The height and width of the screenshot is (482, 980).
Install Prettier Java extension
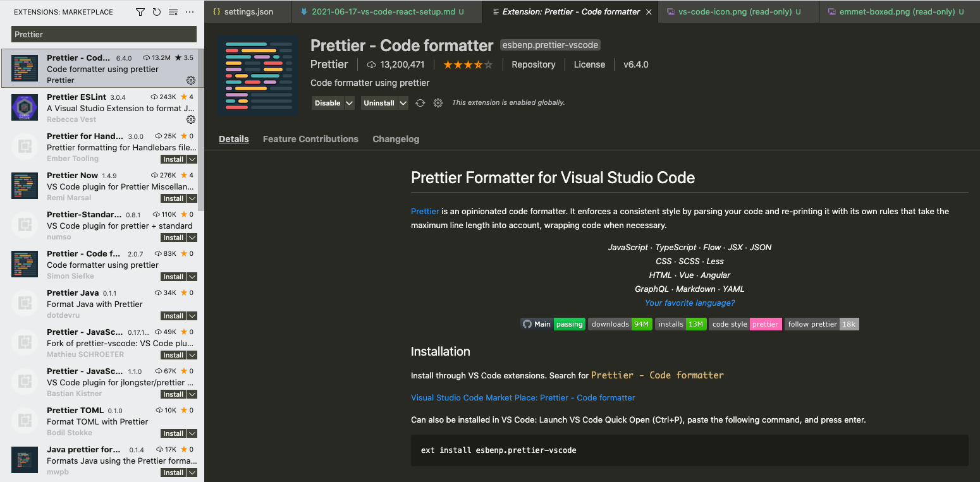174,316
